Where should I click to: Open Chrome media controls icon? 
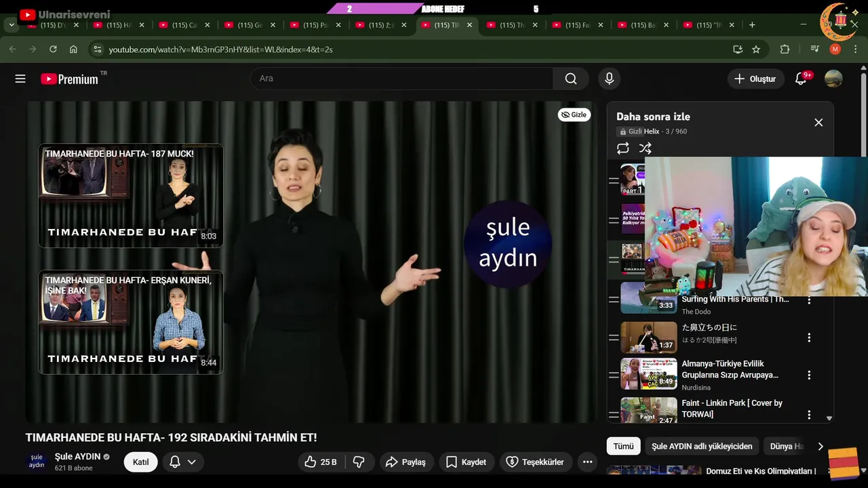(815, 49)
